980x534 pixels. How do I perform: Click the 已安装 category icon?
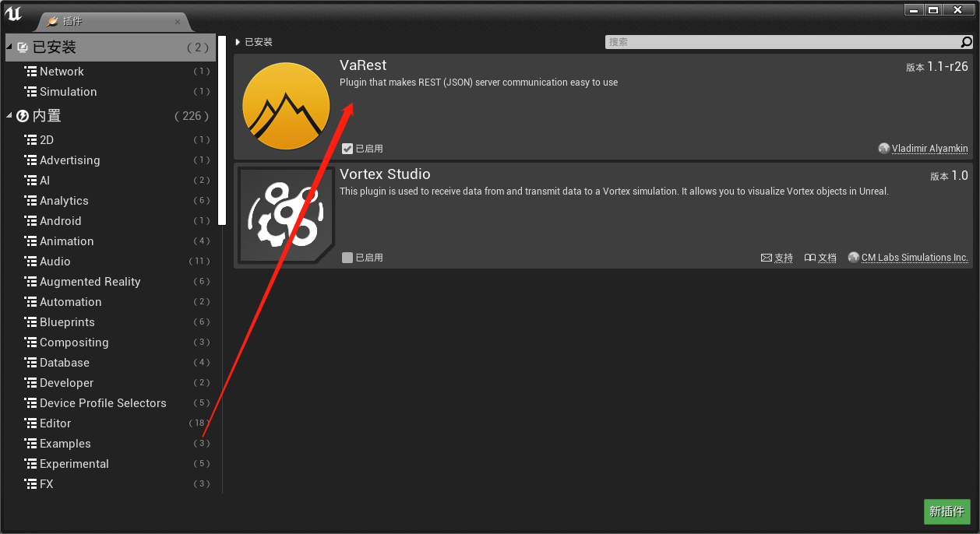23,47
